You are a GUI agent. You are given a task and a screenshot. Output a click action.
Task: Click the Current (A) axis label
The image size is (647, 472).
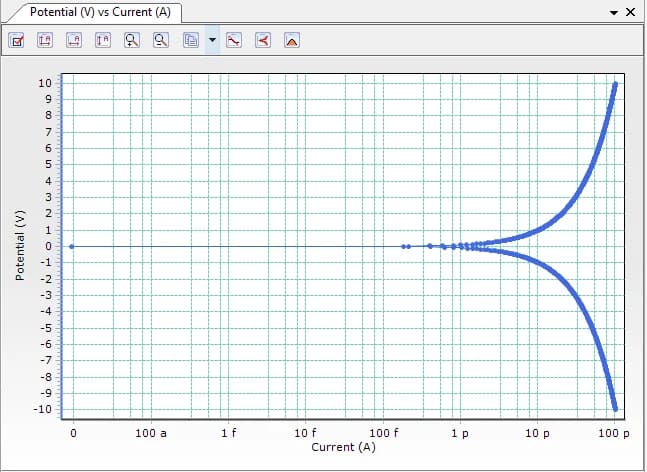point(343,447)
